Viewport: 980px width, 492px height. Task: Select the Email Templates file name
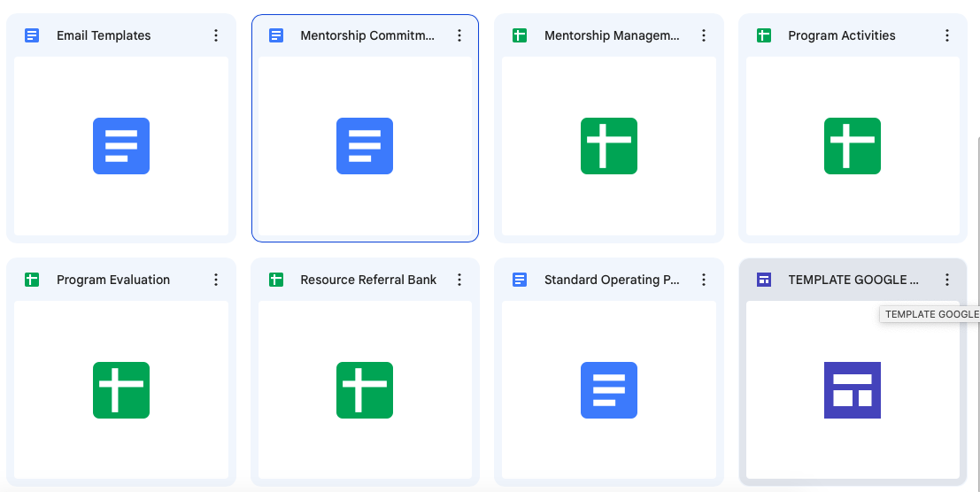coord(104,35)
